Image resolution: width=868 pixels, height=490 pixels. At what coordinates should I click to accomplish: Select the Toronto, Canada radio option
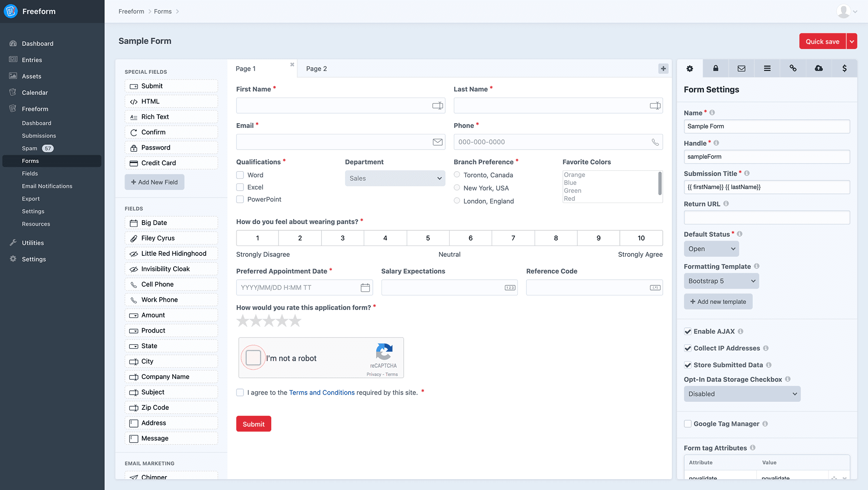(x=457, y=175)
